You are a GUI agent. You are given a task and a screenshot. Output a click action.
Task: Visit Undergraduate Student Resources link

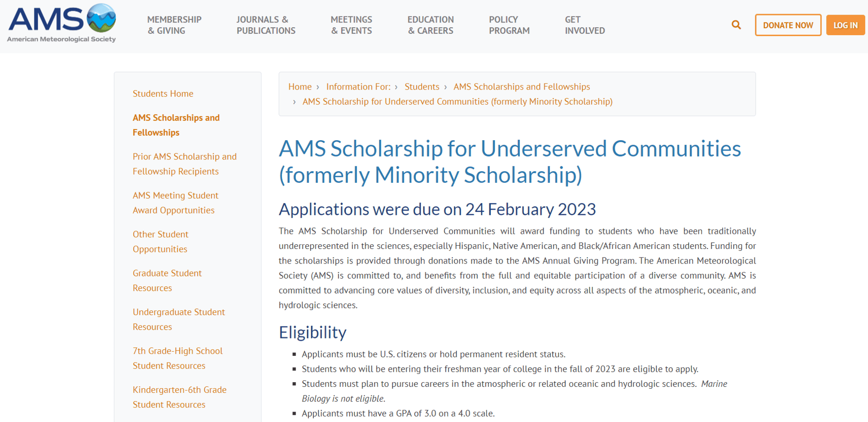pyautogui.click(x=179, y=319)
